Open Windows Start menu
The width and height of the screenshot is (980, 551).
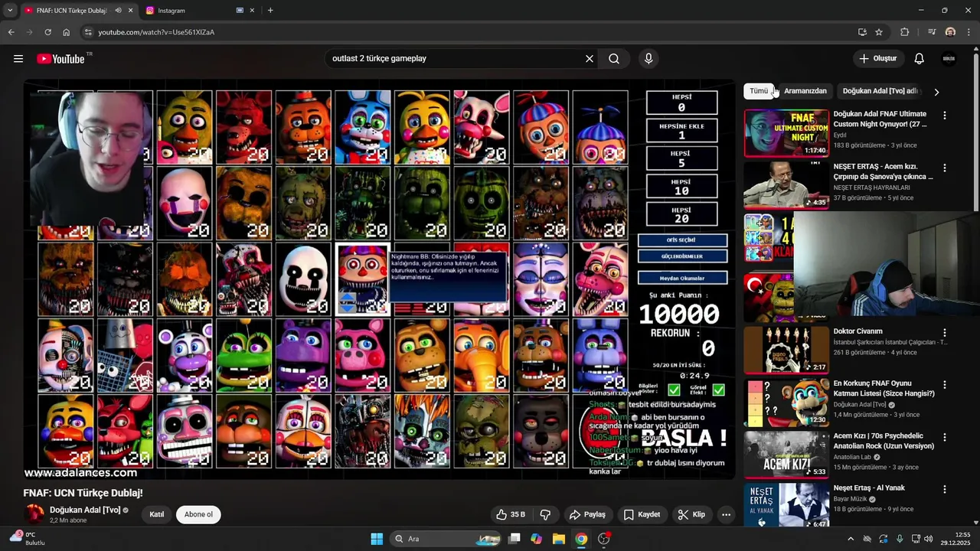[x=377, y=539]
